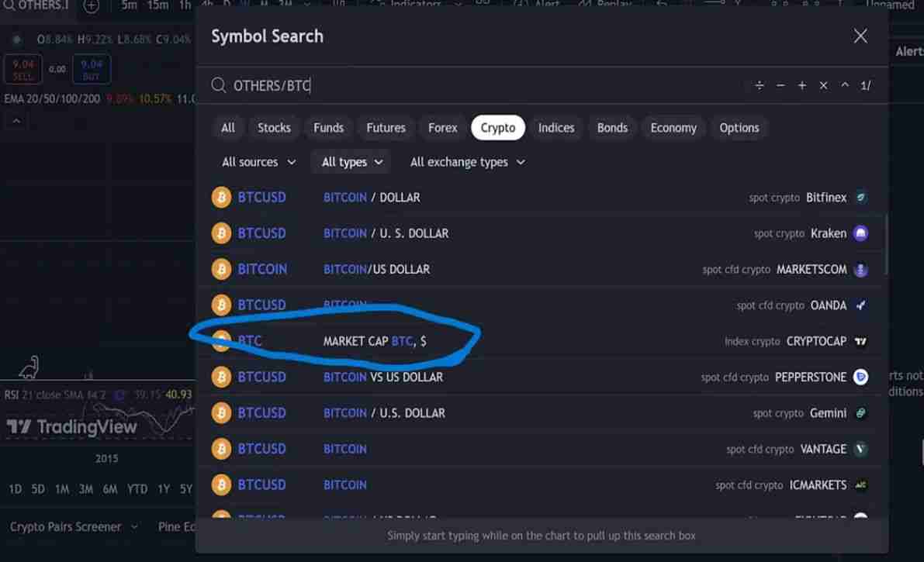Select the Bonds category tab
The width and height of the screenshot is (924, 562).
[x=612, y=127]
